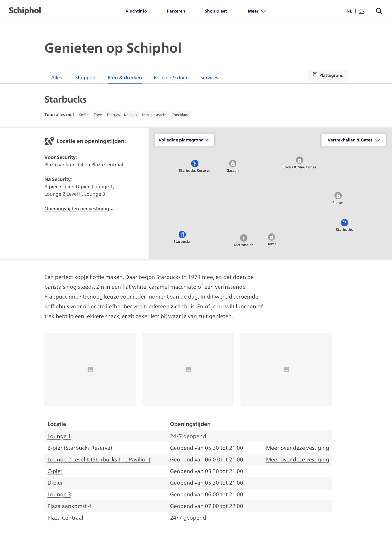The height and width of the screenshot is (549, 392).
Task: Open the Lounge 3 location link
Action: click(59, 495)
